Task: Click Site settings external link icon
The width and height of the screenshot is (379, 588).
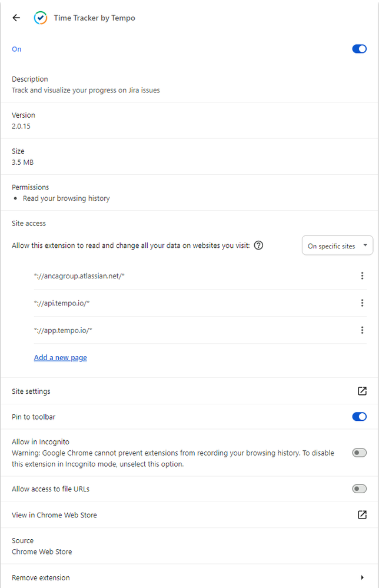Action: 362,391
